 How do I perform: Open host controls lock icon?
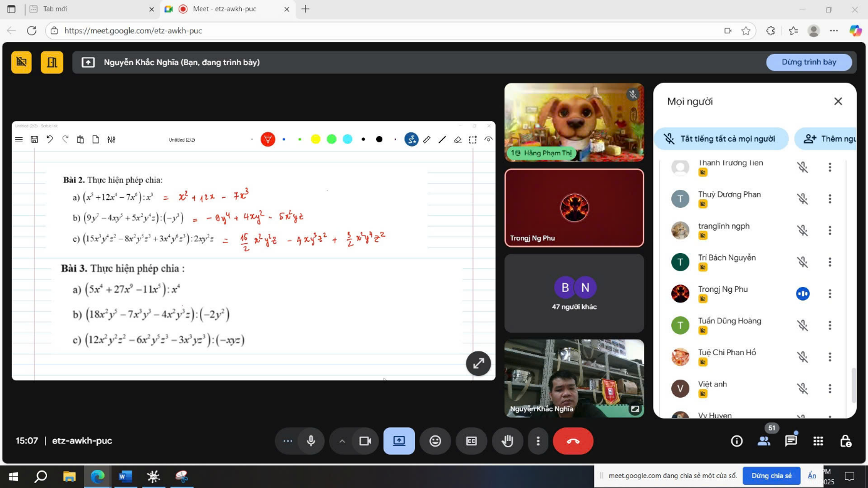point(845,441)
